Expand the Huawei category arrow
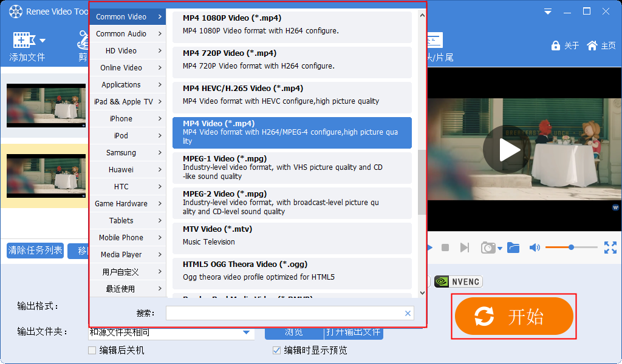 (x=160, y=169)
